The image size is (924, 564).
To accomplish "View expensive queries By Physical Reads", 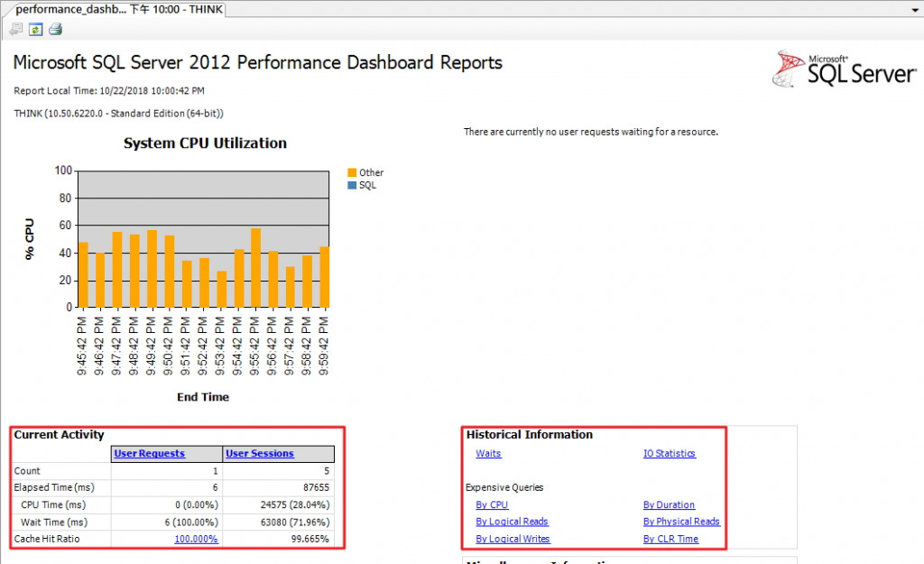I will 681,522.
